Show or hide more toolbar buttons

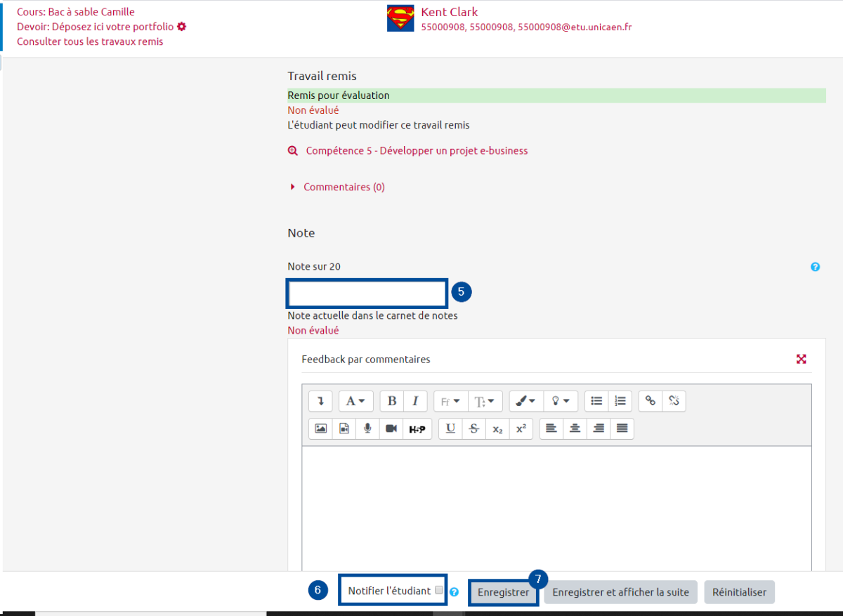coord(320,401)
